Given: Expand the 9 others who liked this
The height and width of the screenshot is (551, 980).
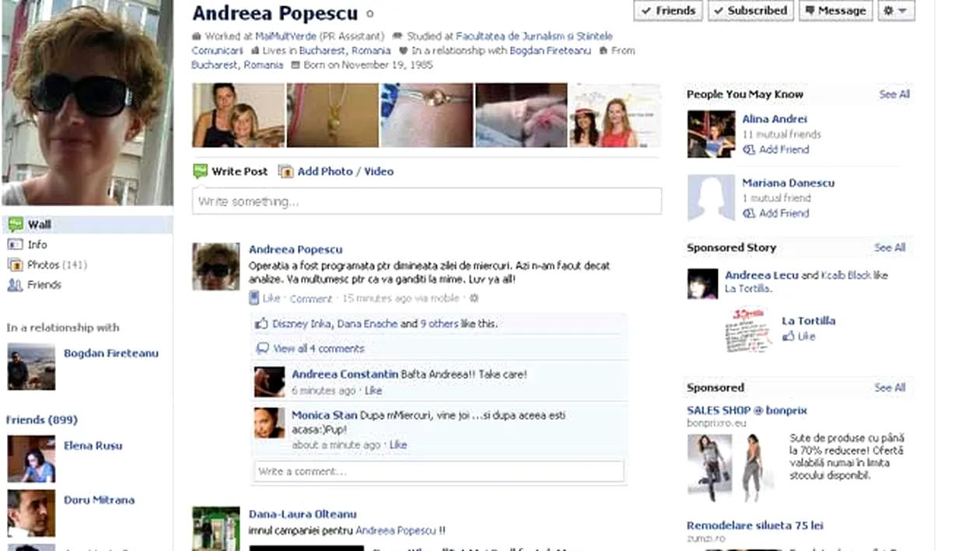Looking at the screenshot, I should click(x=436, y=323).
